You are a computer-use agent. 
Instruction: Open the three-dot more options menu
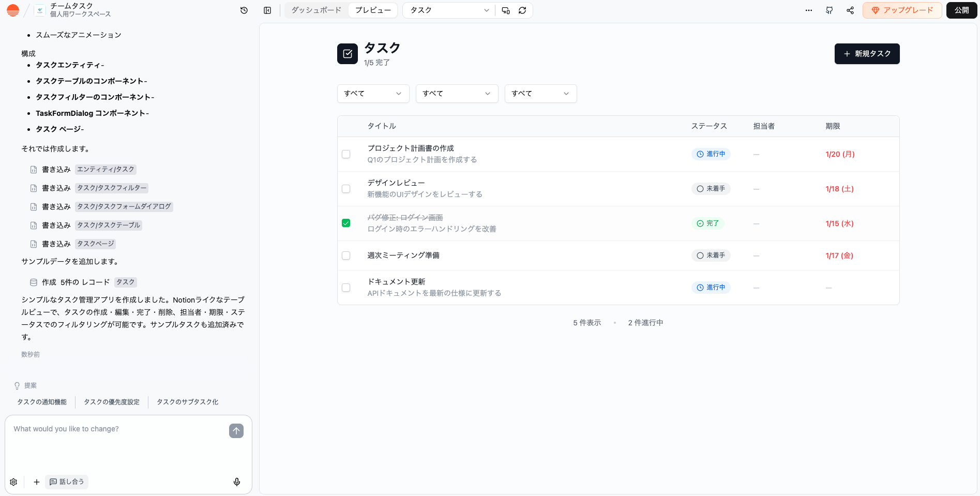[809, 10]
